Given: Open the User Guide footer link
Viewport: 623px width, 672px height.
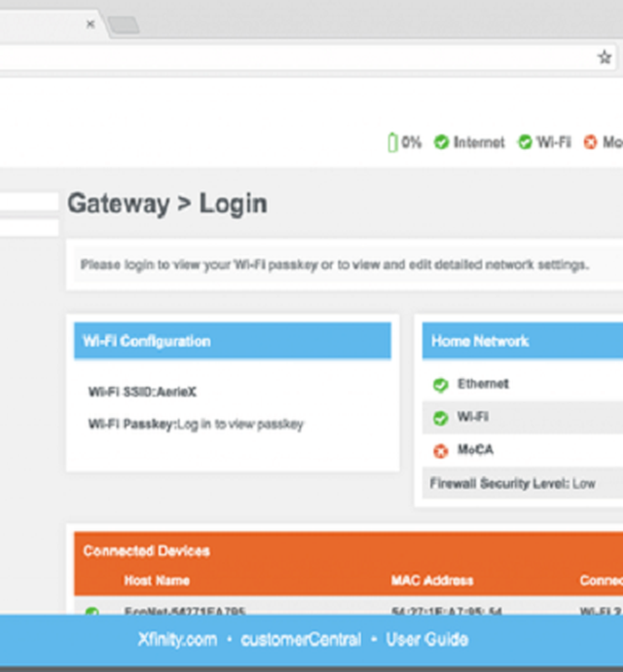Looking at the screenshot, I should (x=426, y=640).
